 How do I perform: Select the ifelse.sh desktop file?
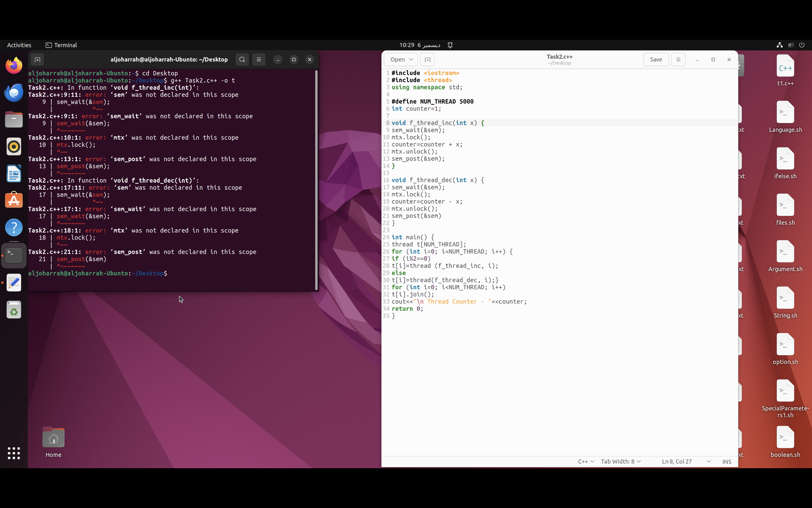click(x=785, y=163)
